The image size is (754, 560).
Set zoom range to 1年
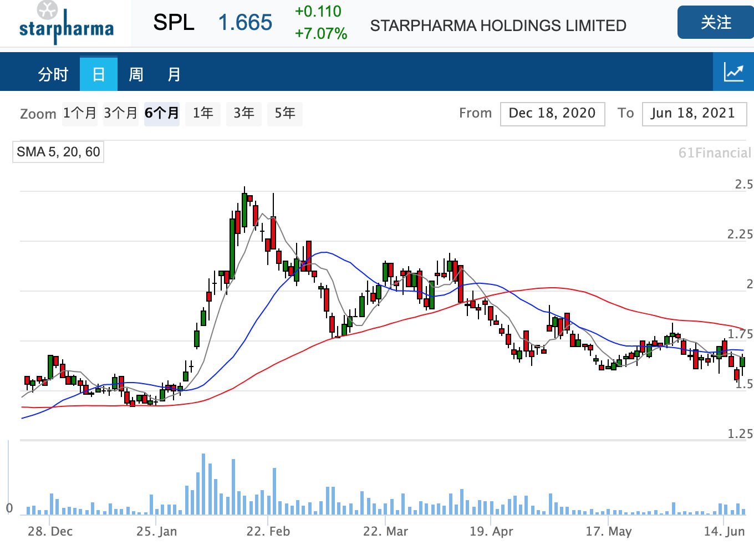coord(203,113)
